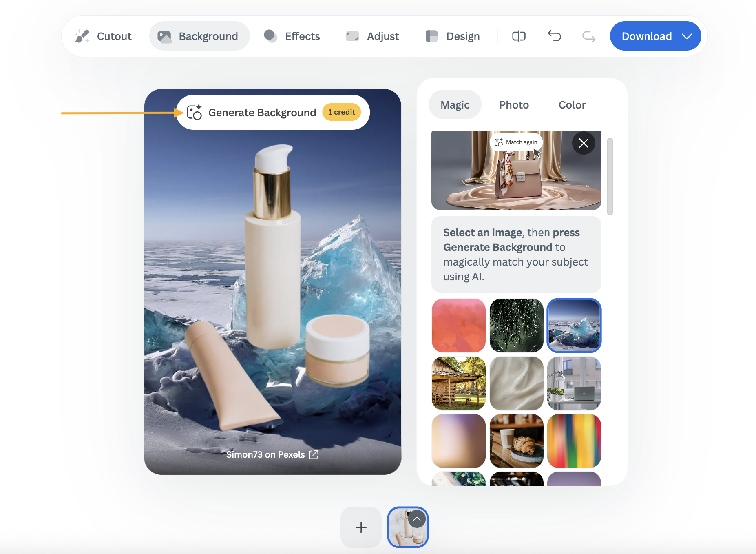The image size is (756, 554).
Task: Click the redo arrow
Action: [588, 37]
